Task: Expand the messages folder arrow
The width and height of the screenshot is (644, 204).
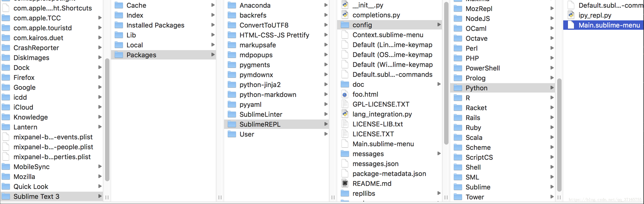Action: 439,154
